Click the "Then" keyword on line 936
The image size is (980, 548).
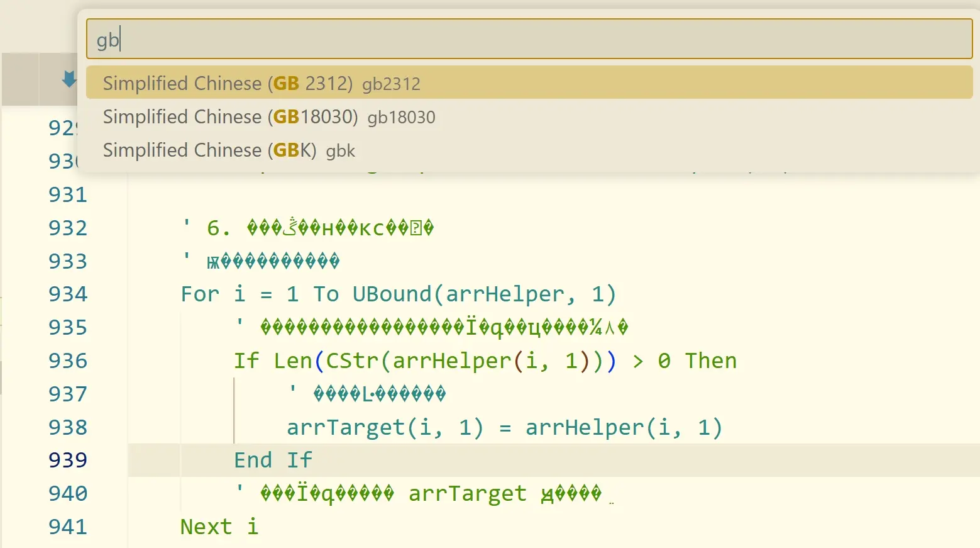click(710, 361)
